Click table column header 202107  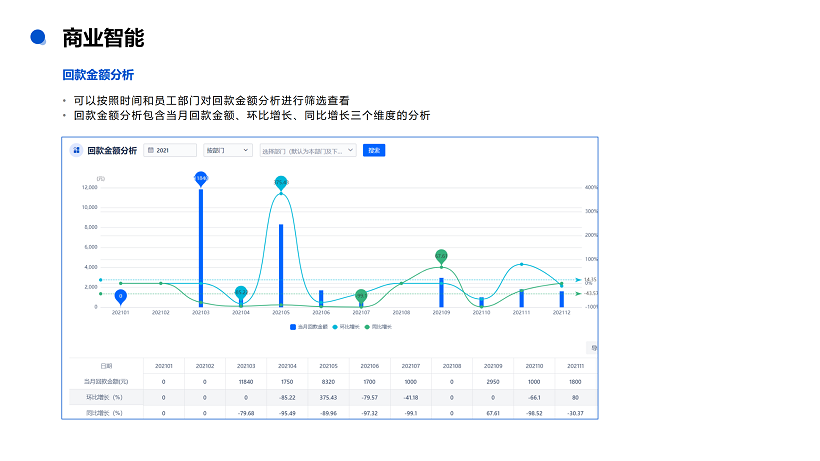click(x=411, y=366)
